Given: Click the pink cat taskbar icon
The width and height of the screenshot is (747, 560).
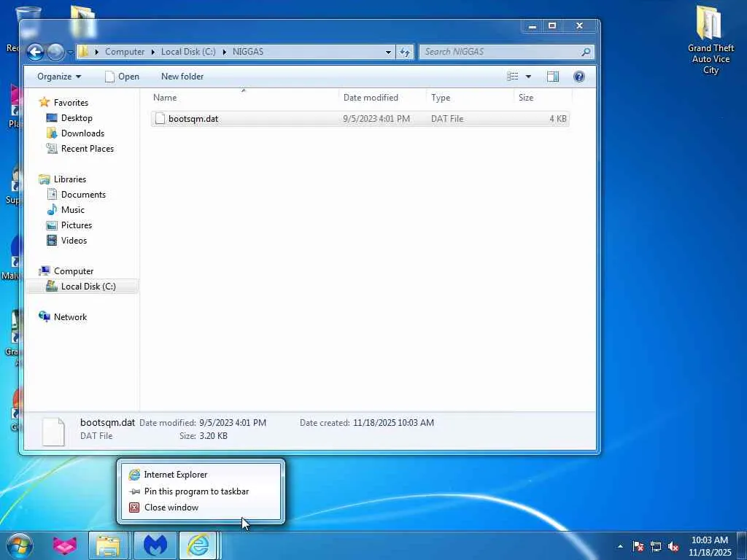Looking at the screenshot, I should pyautogui.click(x=65, y=545).
